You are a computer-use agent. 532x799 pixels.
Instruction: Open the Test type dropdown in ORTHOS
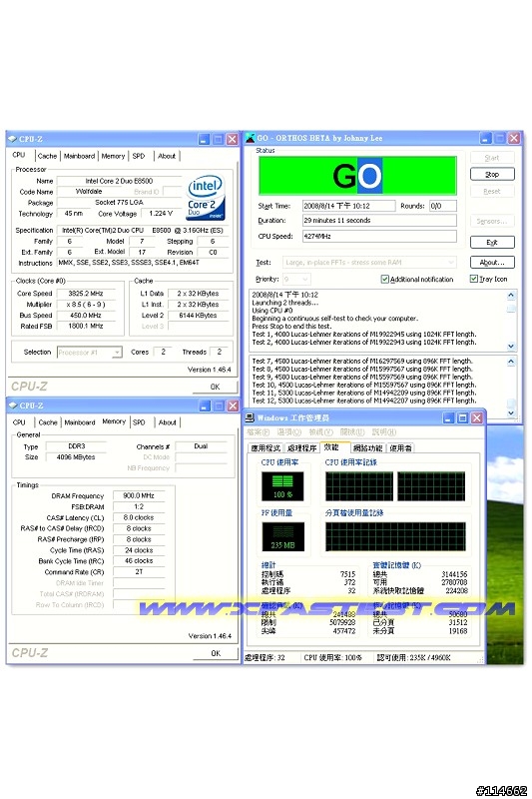pyautogui.click(x=369, y=263)
